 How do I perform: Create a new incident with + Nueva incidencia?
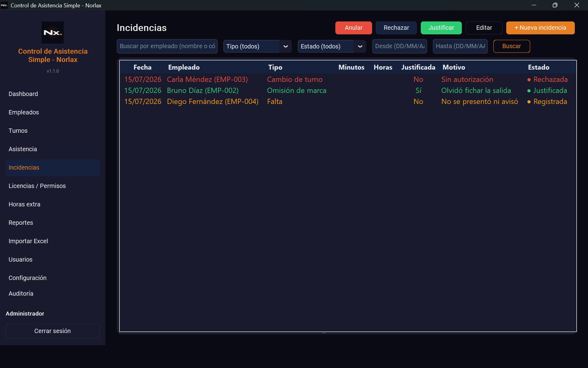click(x=540, y=28)
